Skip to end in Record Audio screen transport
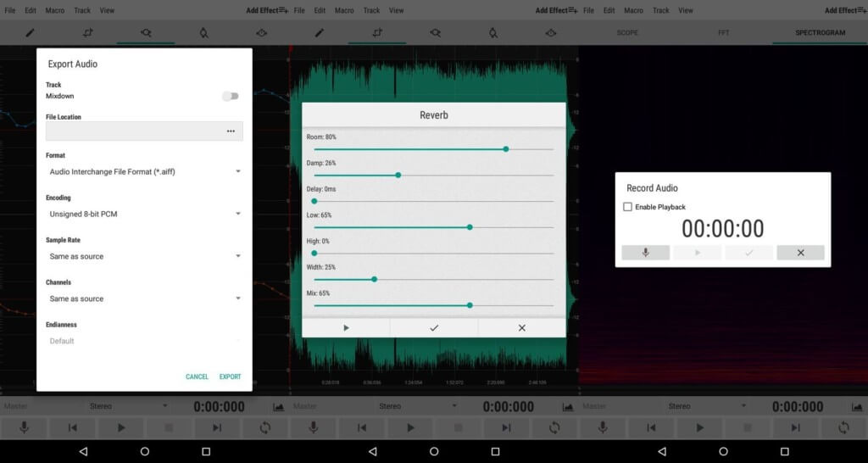Screen dimensions: 868x463 tap(796, 427)
